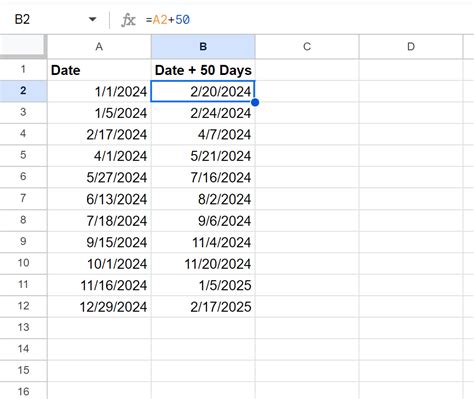Select cell containing 5/27/2024
Image resolution: width=474 pixels, height=399 pixels.
click(99, 177)
